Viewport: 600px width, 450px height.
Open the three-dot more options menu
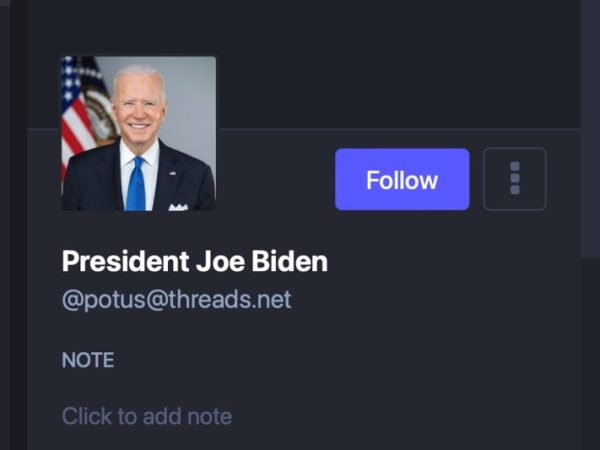[515, 179]
